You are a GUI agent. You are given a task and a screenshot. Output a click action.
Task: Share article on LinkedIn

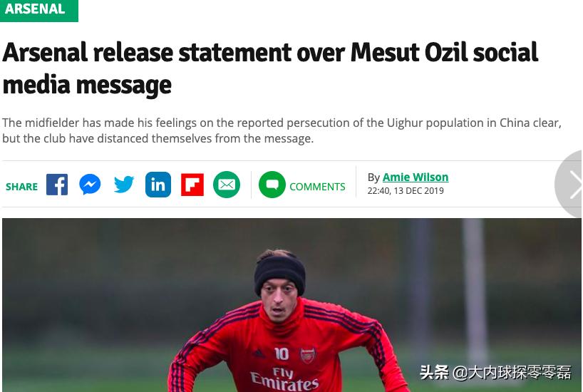point(158,185)
